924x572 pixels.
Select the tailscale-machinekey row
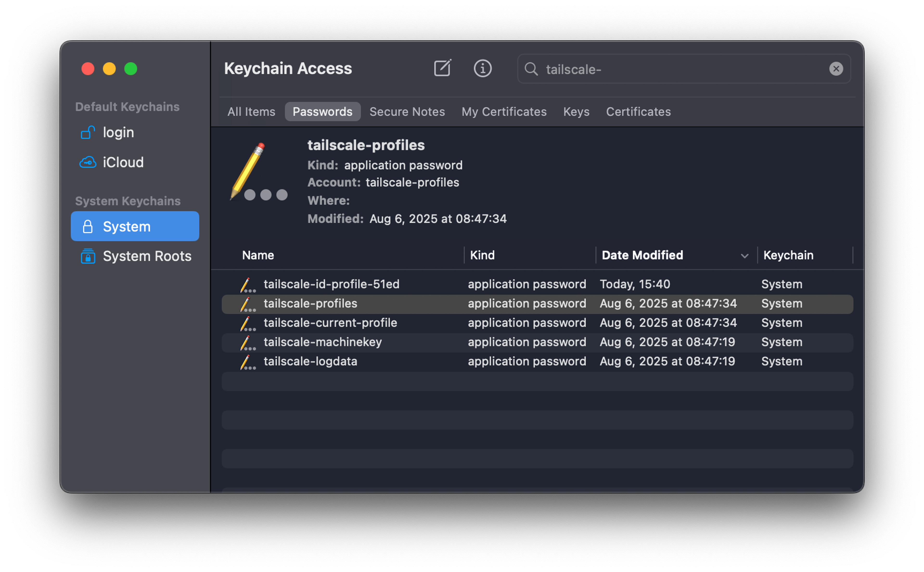coord(537,342)
